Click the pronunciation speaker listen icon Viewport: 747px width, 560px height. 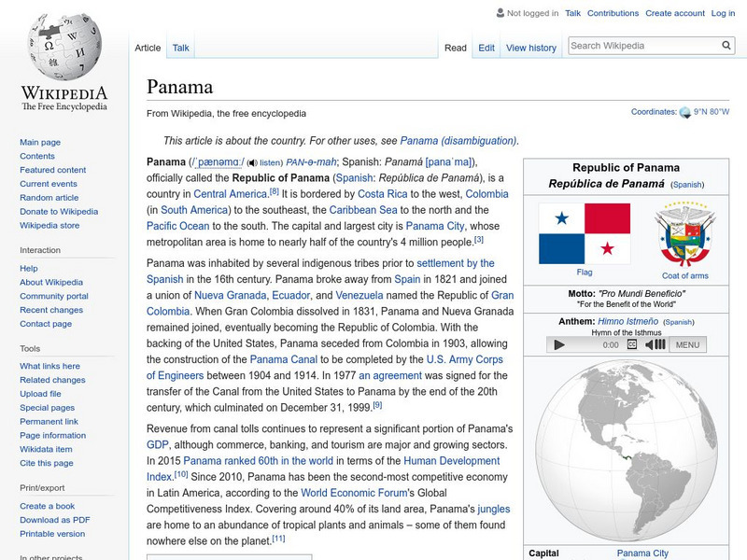[x=252, y=162]
